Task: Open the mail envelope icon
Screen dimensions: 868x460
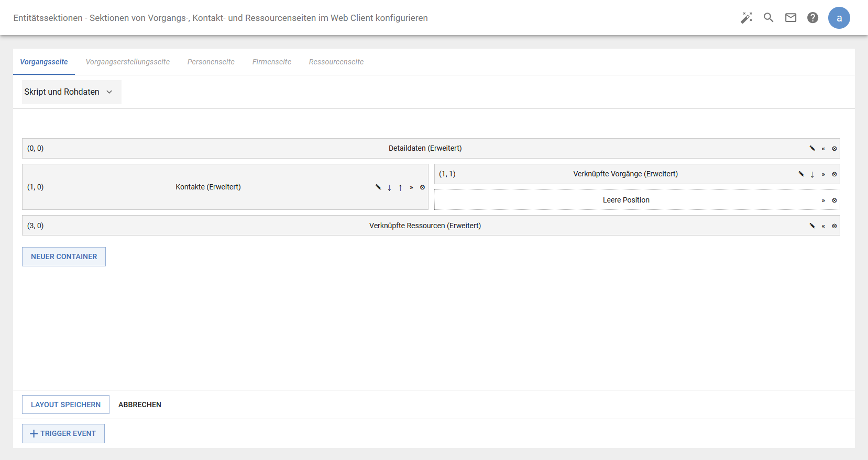Action: [790, 18]
